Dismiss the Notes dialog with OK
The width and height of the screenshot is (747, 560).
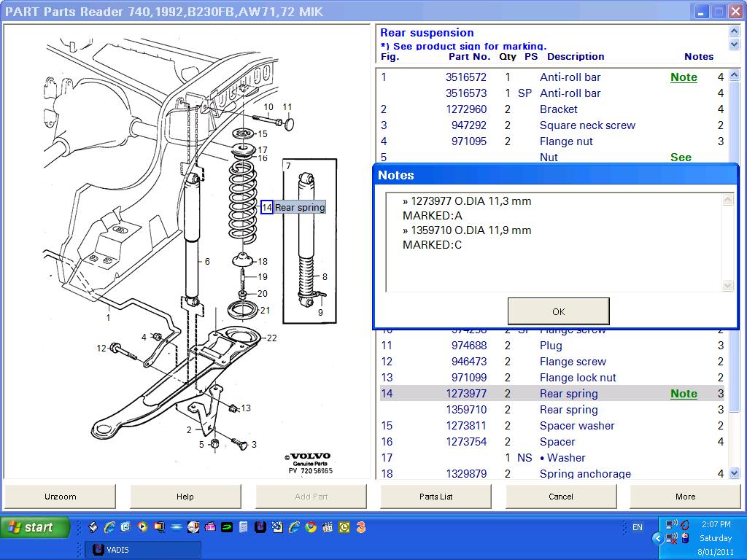coord(558,311)
